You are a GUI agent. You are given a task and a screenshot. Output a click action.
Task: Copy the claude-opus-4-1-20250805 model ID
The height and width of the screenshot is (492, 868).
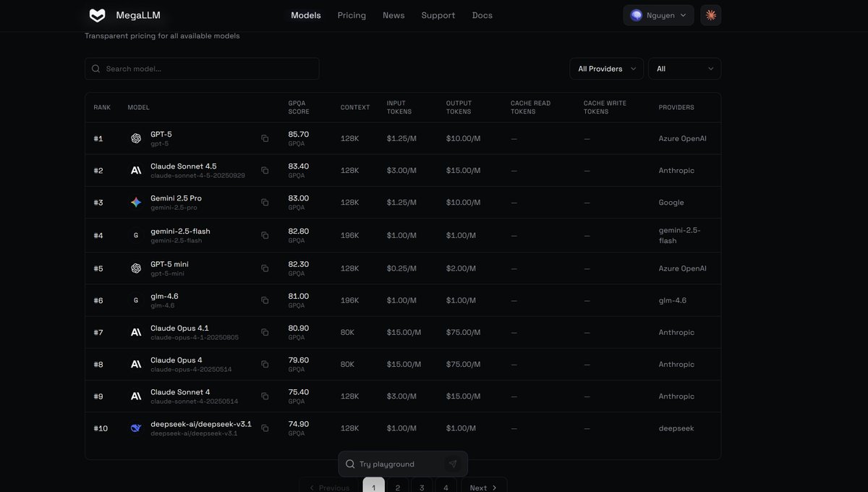coord(265,332)
